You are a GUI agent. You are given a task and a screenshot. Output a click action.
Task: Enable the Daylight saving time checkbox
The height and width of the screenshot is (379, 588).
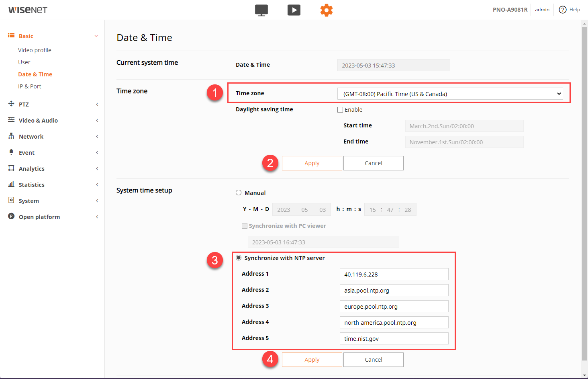[340, 109]
